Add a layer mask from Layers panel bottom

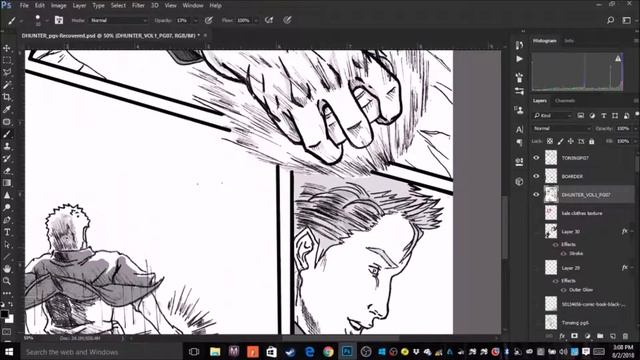(x=575, y=336)
